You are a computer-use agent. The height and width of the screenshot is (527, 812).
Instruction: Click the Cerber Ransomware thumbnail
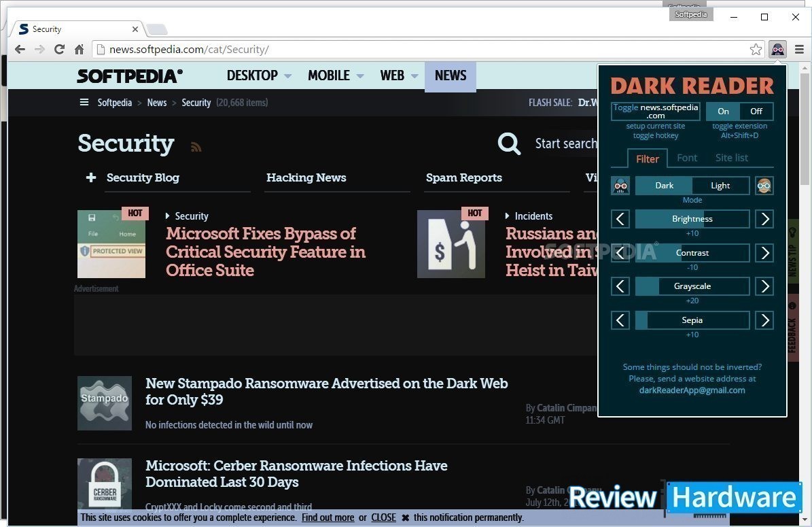pos(105,484)
